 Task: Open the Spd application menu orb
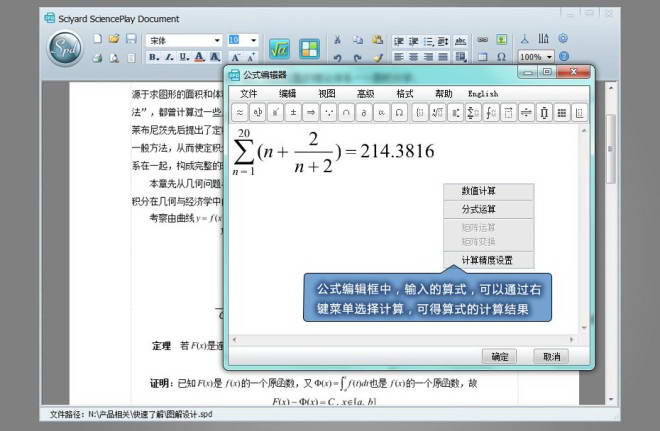pyautogui.click(x=65, y=48)
